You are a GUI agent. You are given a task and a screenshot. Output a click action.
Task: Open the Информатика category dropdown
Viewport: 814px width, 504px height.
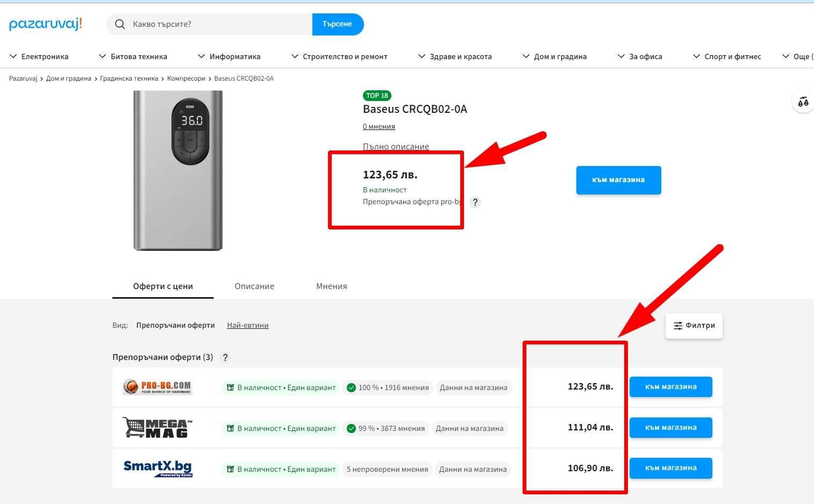tap(229, 56)
